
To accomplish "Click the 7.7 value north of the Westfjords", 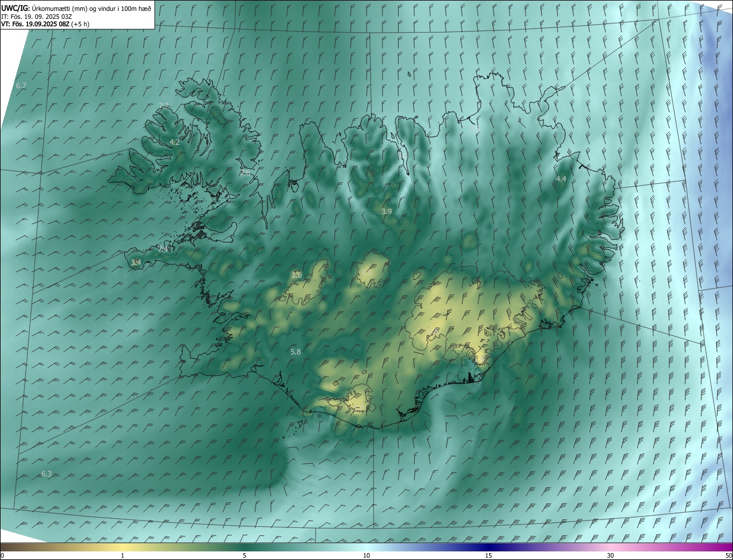I will (x=164, y=105).
